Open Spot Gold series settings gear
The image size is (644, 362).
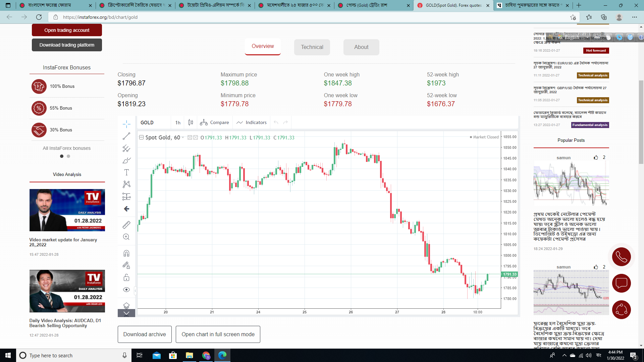tap(195, 137)
